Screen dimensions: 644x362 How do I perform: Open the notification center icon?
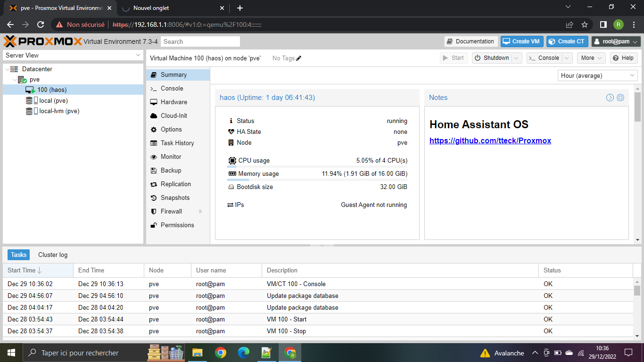(x=628, y=353)
